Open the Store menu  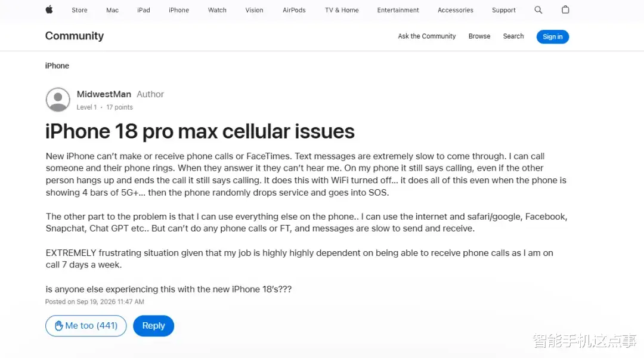click(79, 10)
